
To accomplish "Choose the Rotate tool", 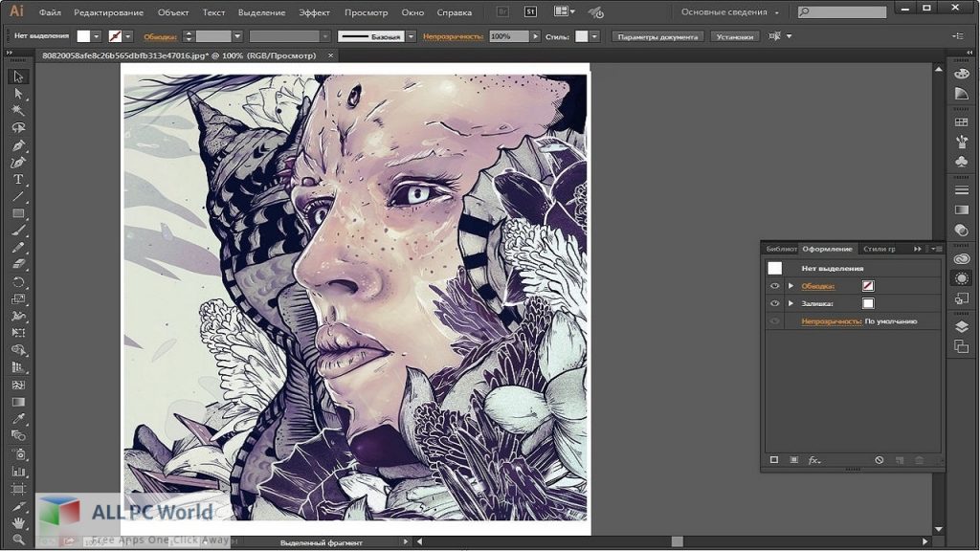I will (17, 282).
